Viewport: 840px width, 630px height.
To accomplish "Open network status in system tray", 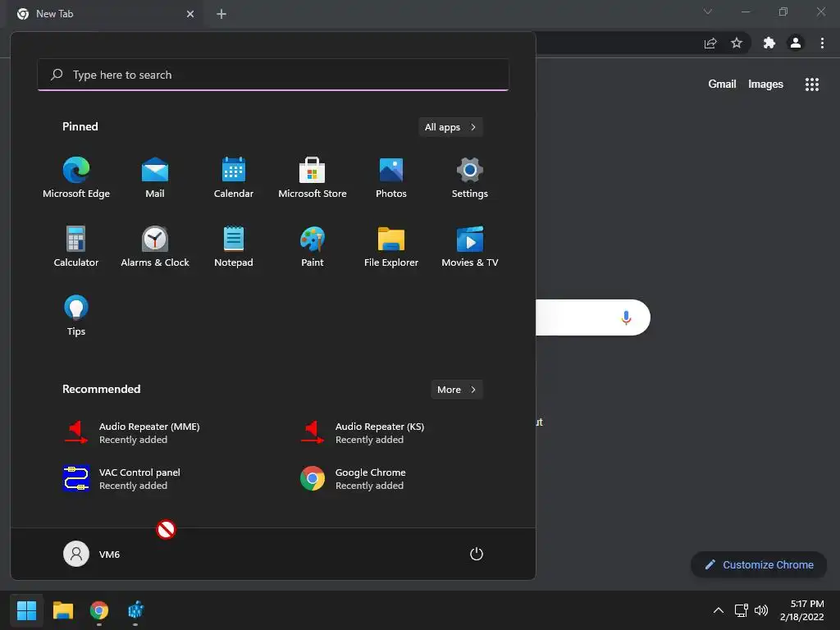I will (741, 610).
